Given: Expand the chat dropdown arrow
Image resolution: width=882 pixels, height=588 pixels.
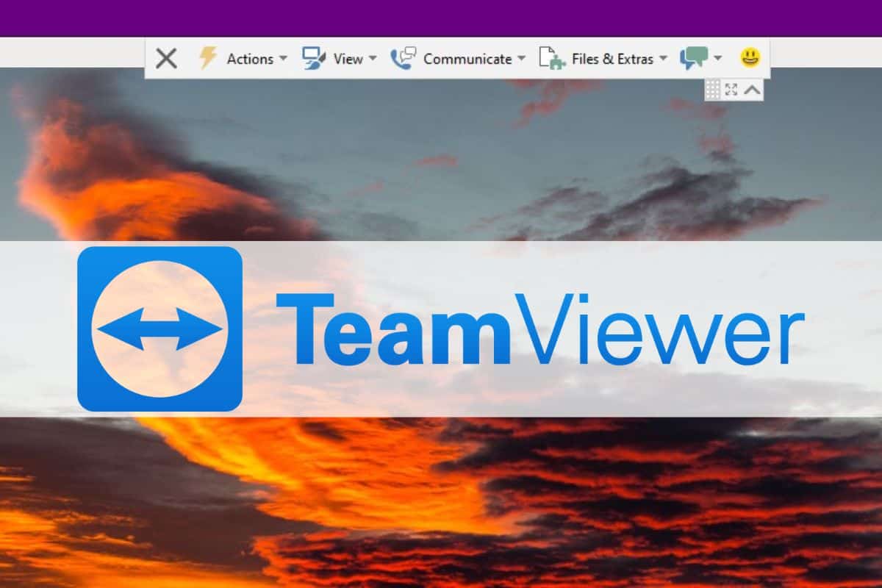Looking at the screenshot, I should point(717,59).
